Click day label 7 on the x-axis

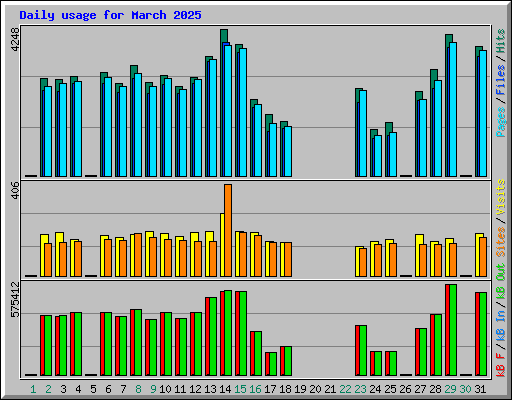(123, 389)
